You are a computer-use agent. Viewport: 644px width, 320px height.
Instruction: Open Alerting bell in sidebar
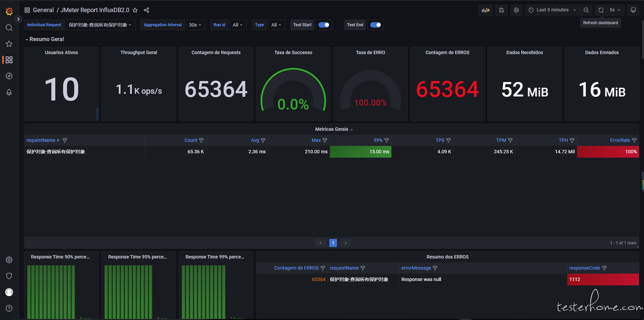pos(9,92)
